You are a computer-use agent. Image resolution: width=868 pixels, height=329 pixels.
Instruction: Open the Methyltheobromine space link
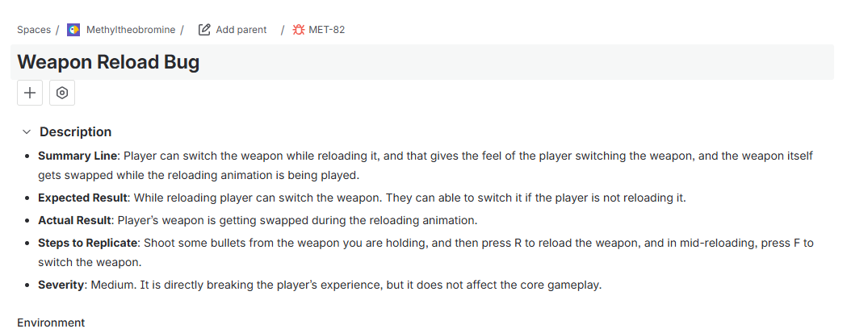[x=131, y=30]
